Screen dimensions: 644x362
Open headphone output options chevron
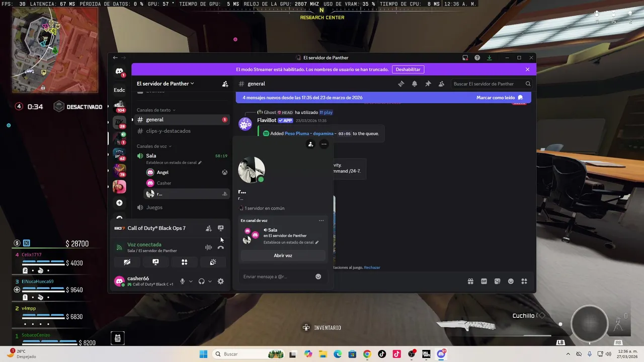pos(210,282)
